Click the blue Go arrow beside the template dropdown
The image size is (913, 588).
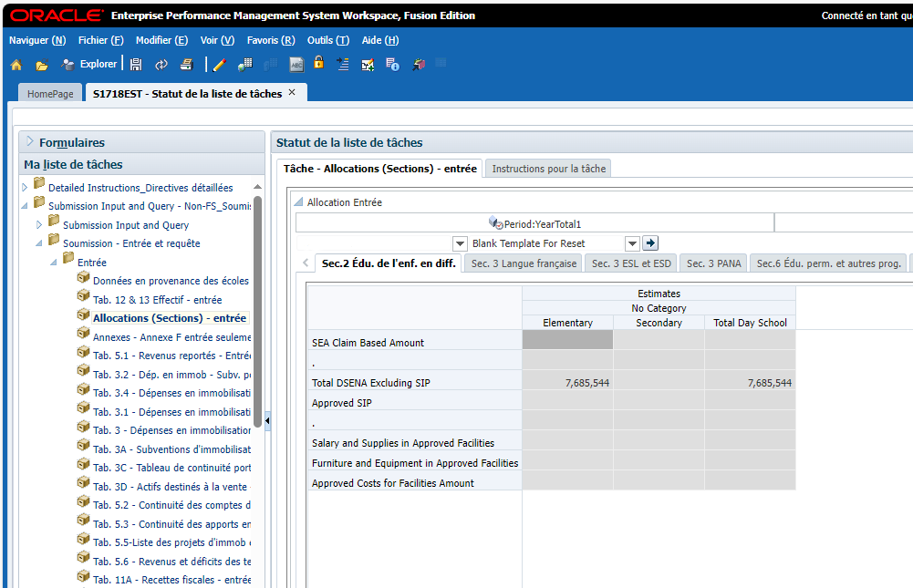coord(650,243)
